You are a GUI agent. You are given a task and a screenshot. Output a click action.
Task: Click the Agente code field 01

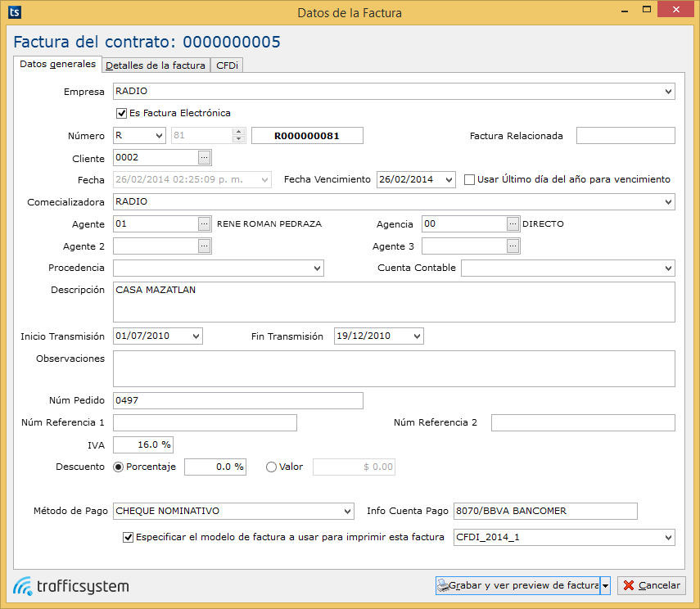point(156,223)
